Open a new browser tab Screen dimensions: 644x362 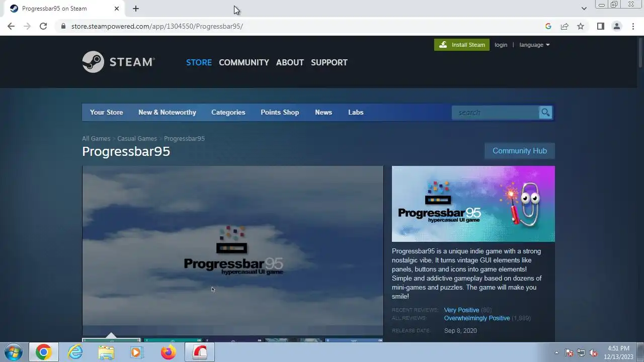(136, 9)
